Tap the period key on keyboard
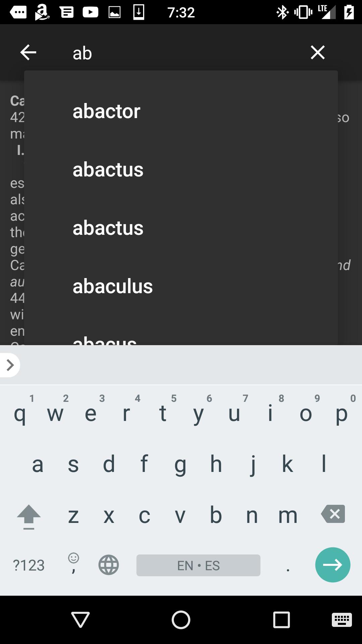The image size is (362, 644). (288, 565)
